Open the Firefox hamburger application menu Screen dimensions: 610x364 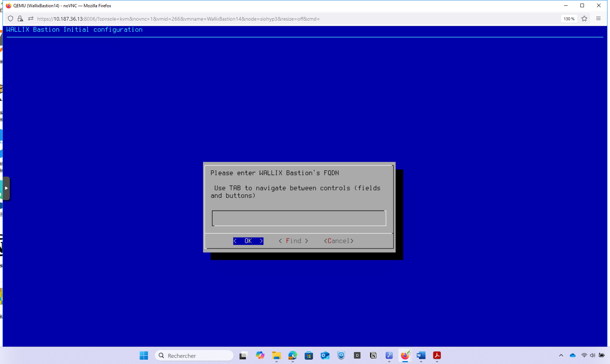[598, 19]
